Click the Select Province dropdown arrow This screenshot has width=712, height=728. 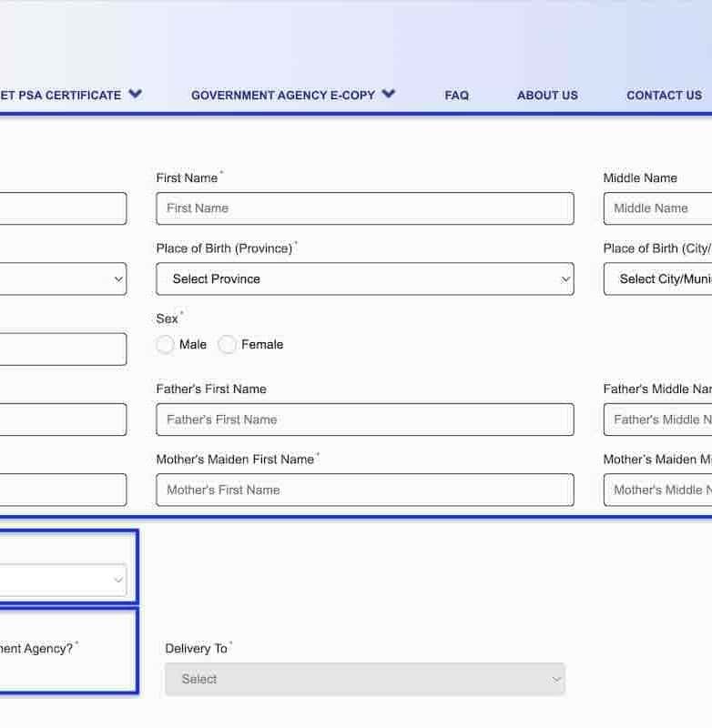[x=565, y=279]
